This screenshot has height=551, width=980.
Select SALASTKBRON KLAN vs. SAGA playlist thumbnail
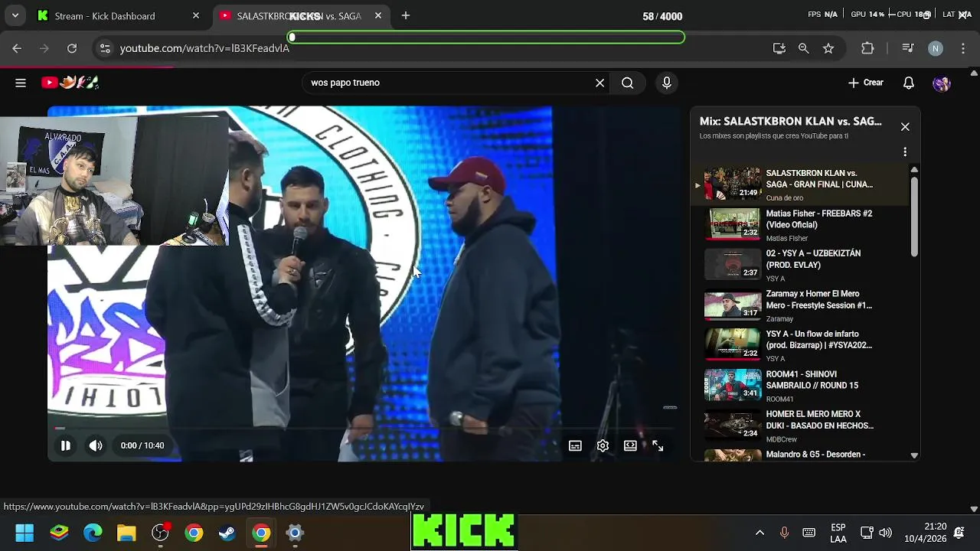tap(732, 184)
